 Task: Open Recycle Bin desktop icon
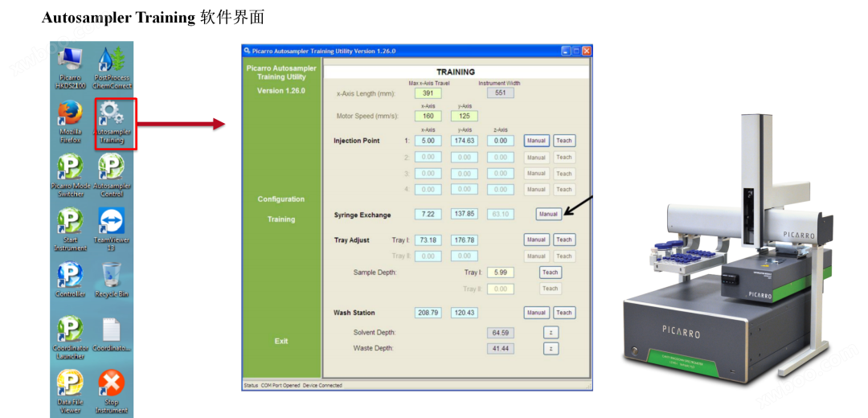(112, 280)
